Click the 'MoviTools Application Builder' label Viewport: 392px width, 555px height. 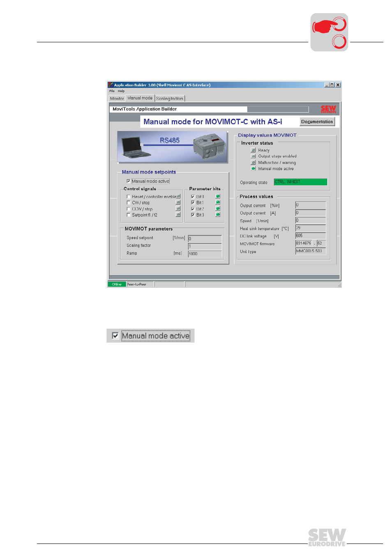coord(145,109)
